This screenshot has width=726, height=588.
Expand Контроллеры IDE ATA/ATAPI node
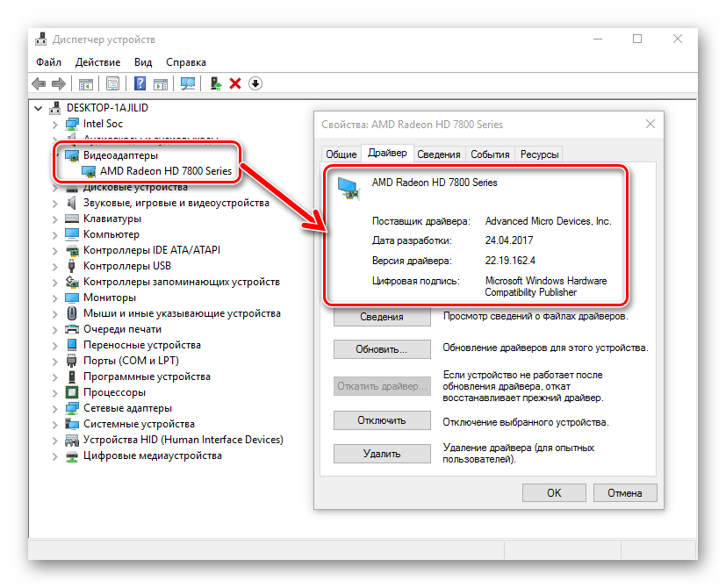coord(55,251)
